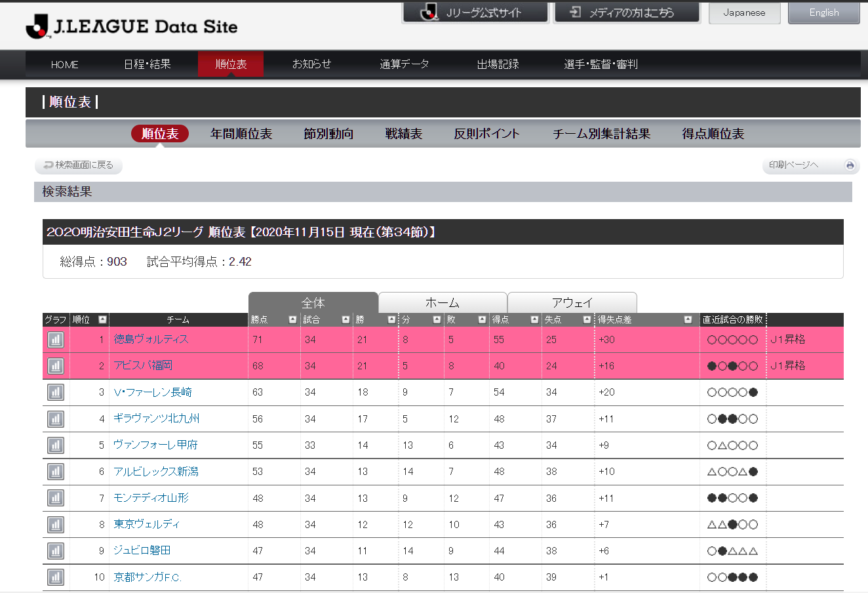Open graph icon for モンテディオ山形 row

pyautogui.click(x=56, y=498)
